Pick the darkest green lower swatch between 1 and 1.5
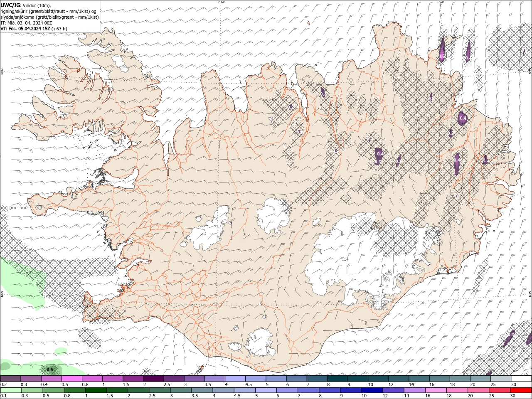This screenshot has height=399, width=532. pyautogui.click(x=96, y=390)
